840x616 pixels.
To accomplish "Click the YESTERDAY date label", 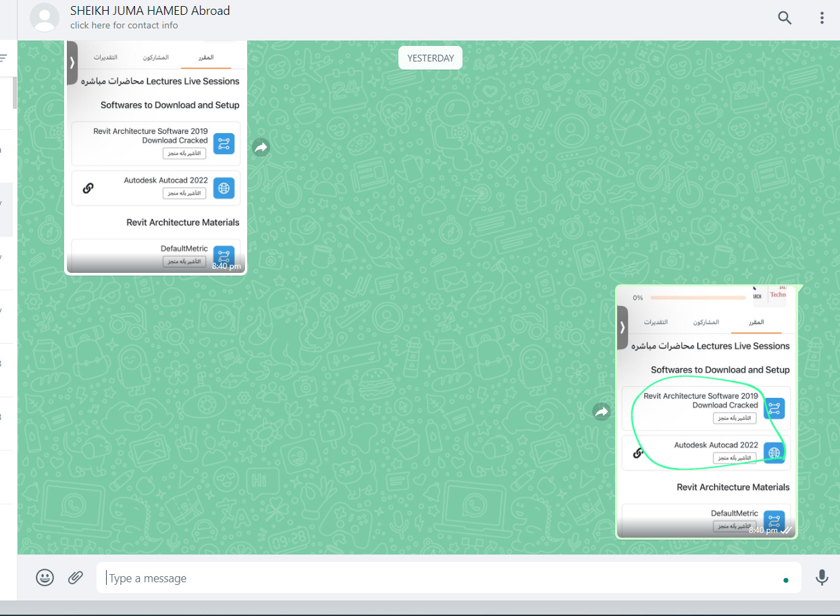I will (x=431, y=58).
